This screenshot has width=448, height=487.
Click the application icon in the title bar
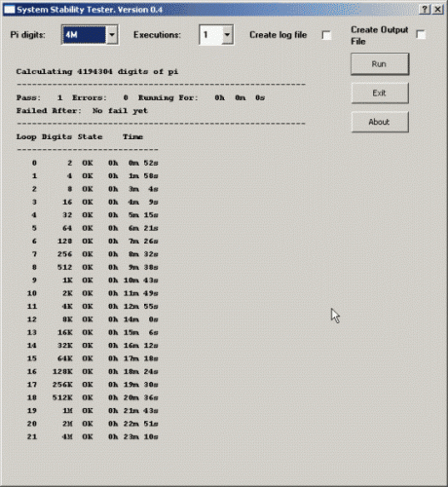coord(9,10)
